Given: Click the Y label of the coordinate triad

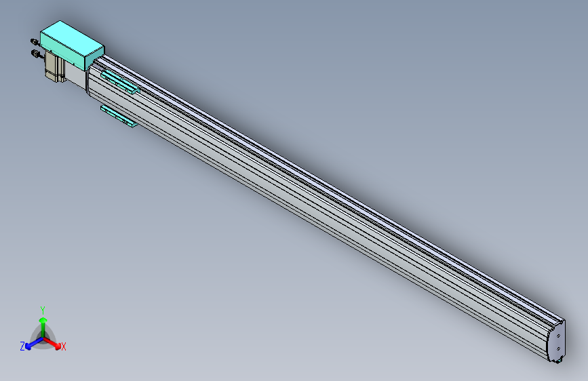Looking at the screenshot, I should coord(43,310).
